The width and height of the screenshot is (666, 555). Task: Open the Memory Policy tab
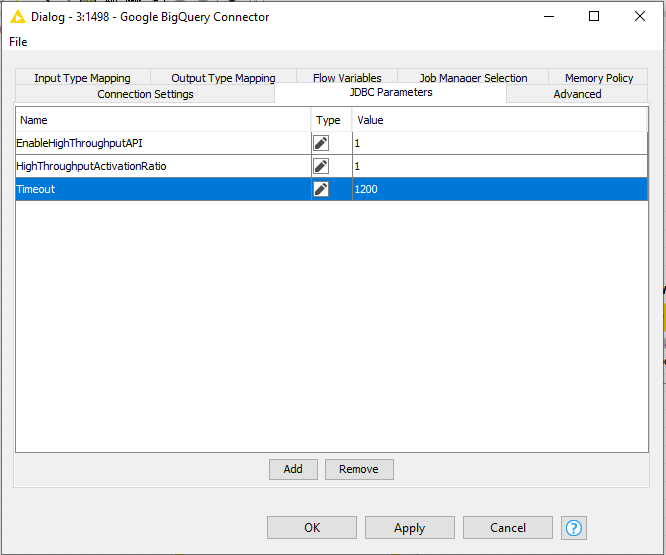[x=599, y=78]
